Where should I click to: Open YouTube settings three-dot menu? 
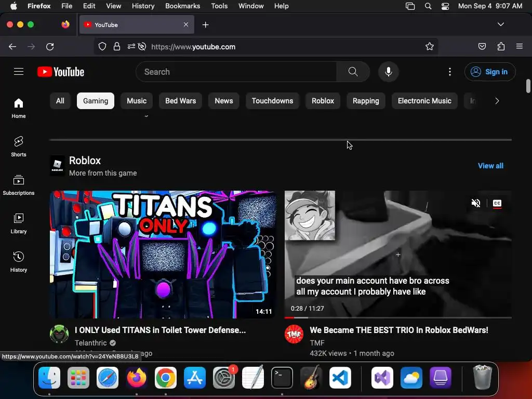point(450,72)
